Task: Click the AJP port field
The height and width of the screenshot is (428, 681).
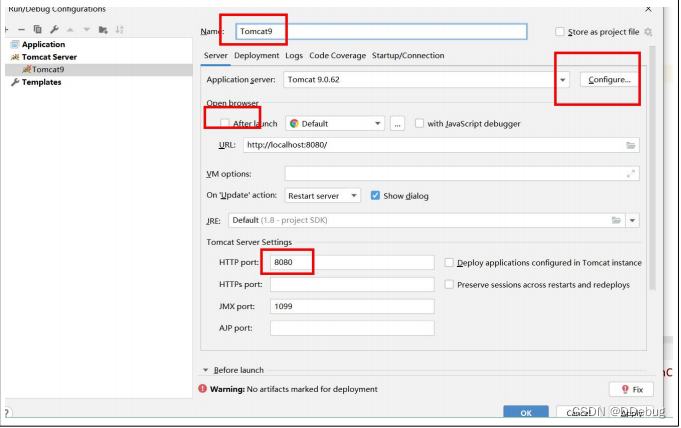Action: [352, 328]
